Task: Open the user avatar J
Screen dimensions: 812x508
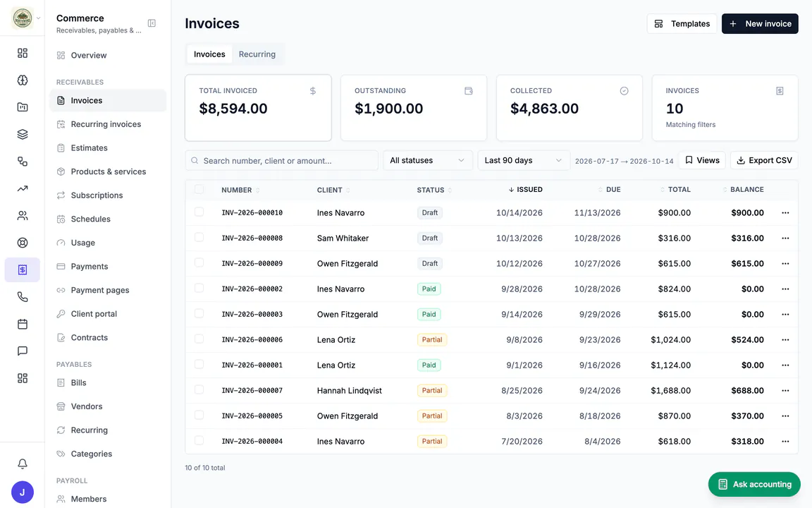Action: [x=23, y=492]
